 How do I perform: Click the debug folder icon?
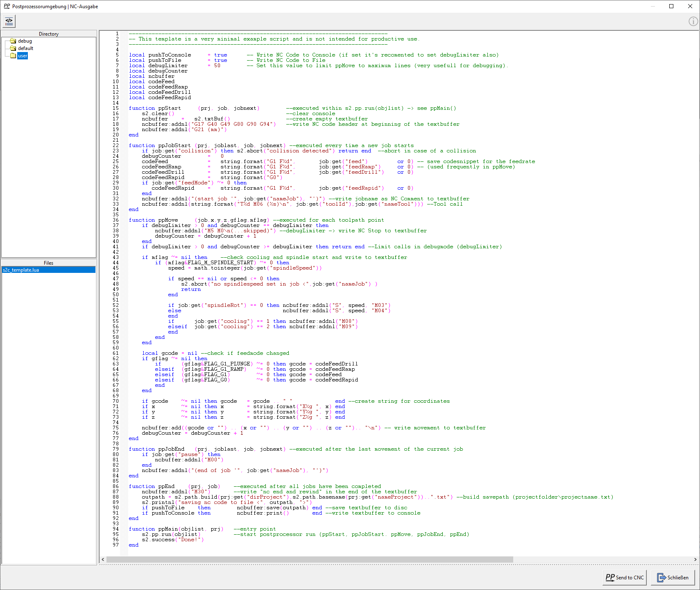pyautogui.click(x=13, y=41)
